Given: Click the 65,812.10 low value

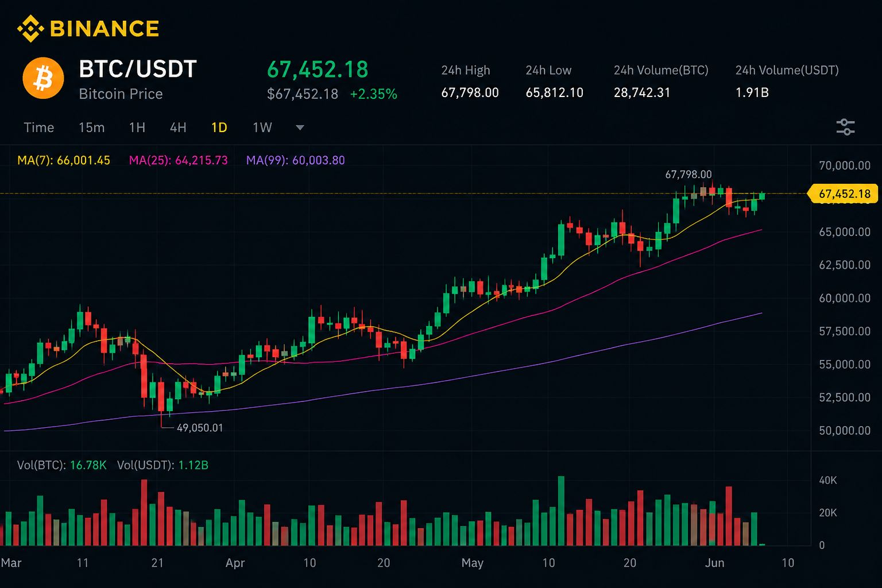Looking at the screenshot, I should tap(554, 92).
